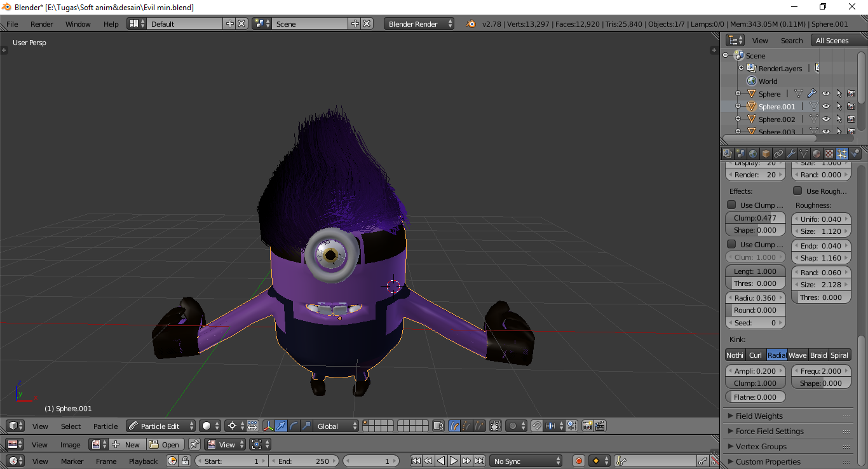This screenshot has height=469, width=868.
Task: Open the Particle Edit mode dropdown
Action: tap(161, 426)
